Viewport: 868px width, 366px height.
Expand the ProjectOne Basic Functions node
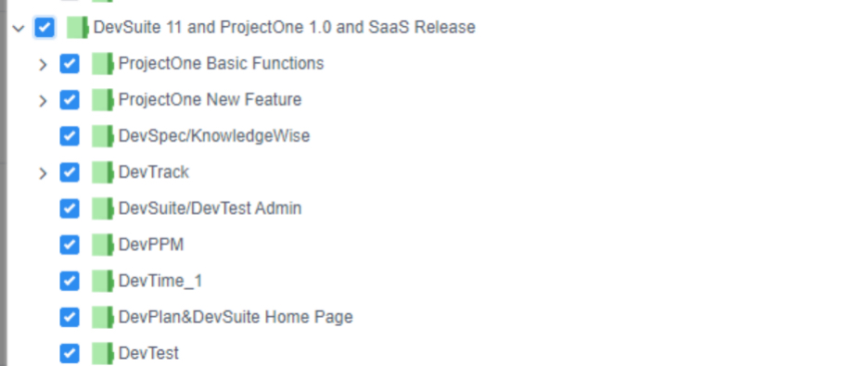43,65
